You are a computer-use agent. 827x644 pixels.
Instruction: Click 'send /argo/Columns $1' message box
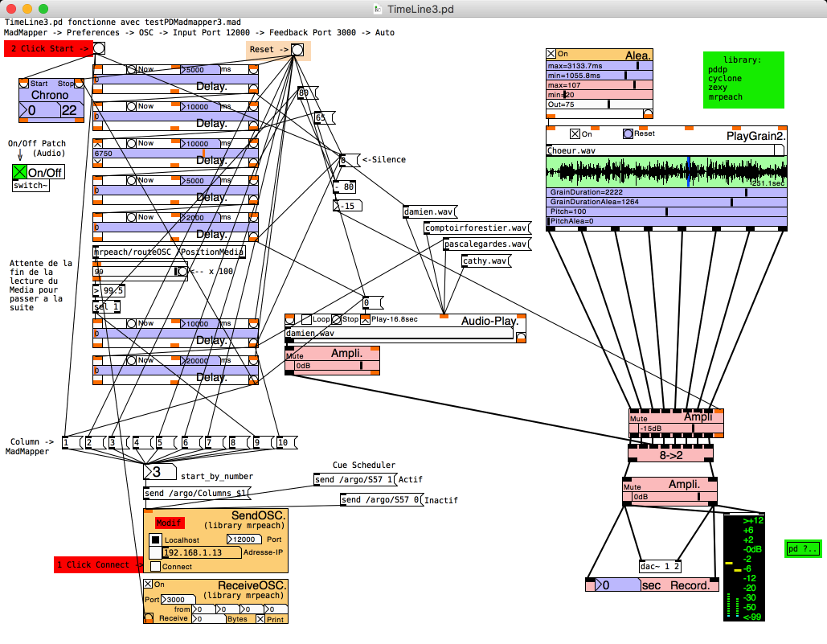[197, 493]
